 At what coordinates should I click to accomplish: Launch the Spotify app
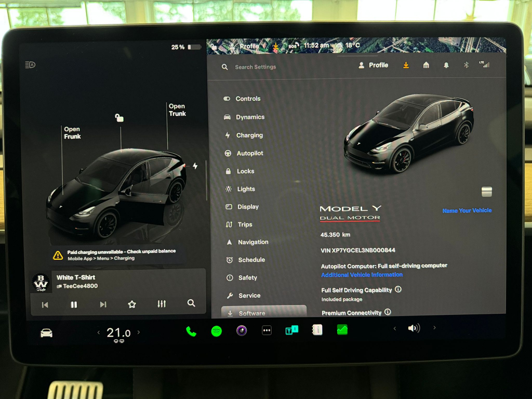[217, 331]
